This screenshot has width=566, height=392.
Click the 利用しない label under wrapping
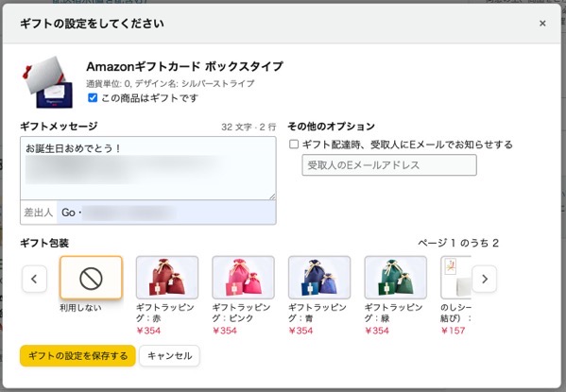(80, 308)
